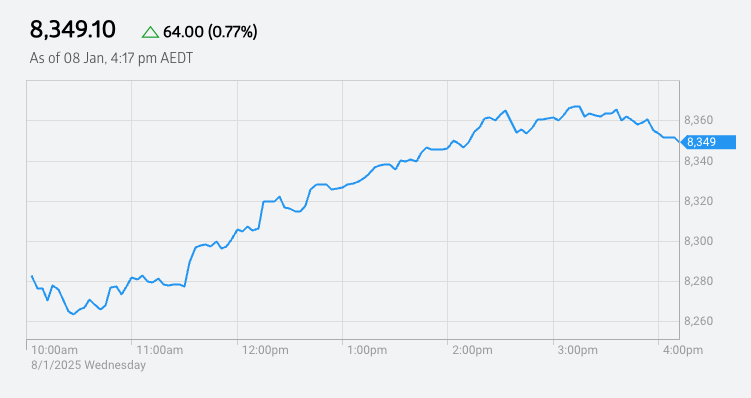
Task: Click the 12:00pm time axis label
Action: (x=265, y=350)
